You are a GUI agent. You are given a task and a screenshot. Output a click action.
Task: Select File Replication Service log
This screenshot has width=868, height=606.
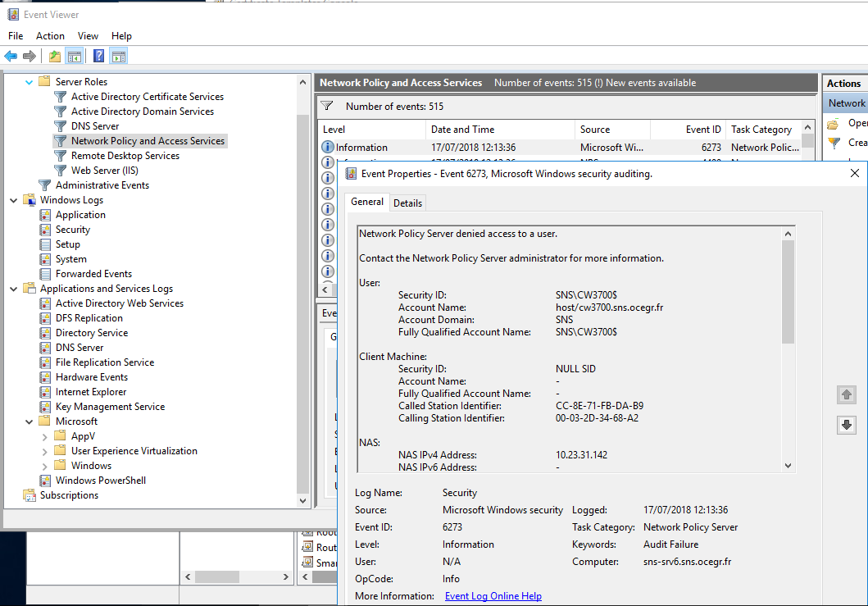pos(105,362)
